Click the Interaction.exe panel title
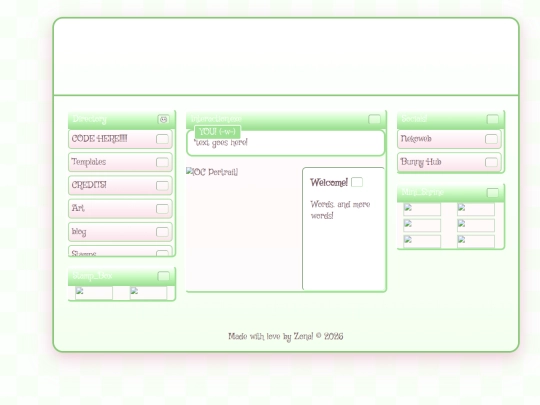The image size is (540, 405). coord(216,119)
